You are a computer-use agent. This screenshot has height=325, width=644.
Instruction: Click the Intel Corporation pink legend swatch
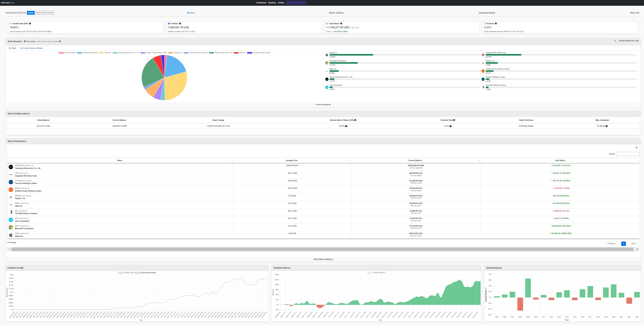[61, 53]
